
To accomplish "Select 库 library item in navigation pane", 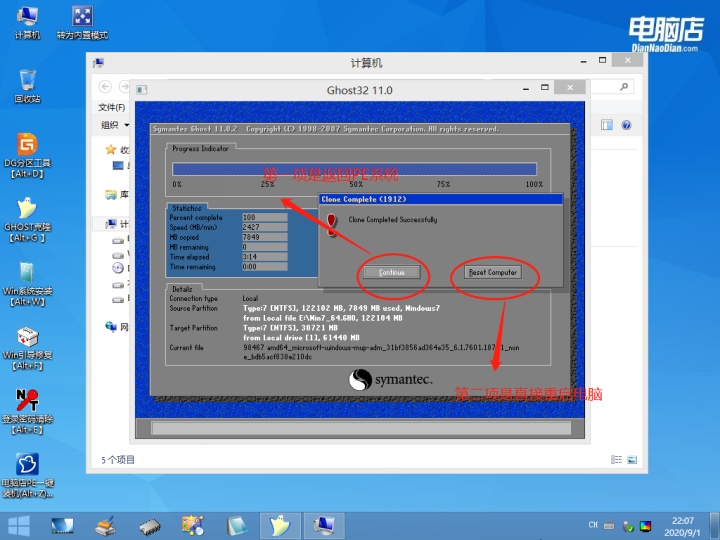I will pyautogui.click(x=117, y=195).
